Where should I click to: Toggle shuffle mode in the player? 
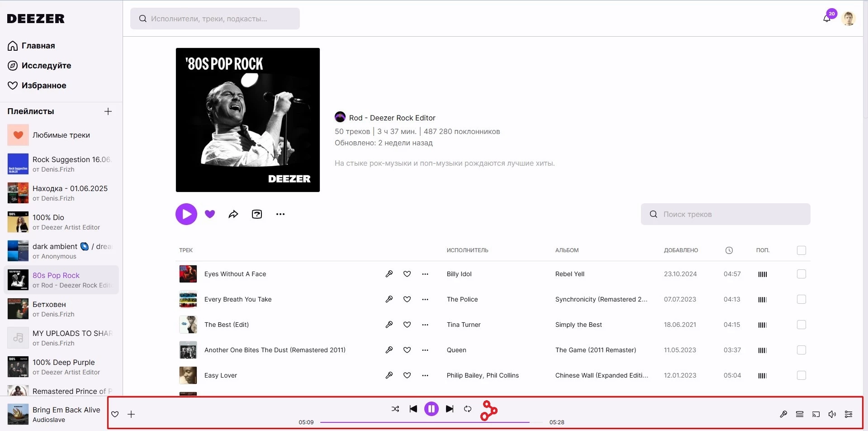(x=395, y=409)
